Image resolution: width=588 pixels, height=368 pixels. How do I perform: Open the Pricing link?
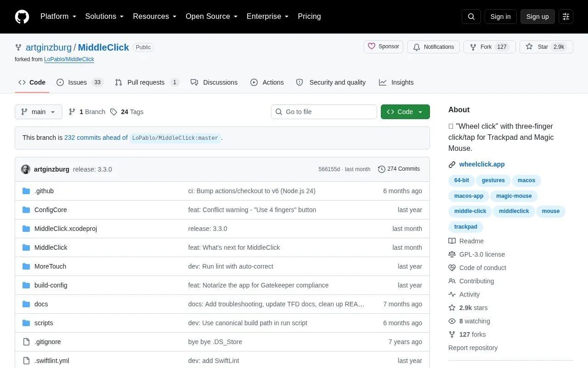309,17
